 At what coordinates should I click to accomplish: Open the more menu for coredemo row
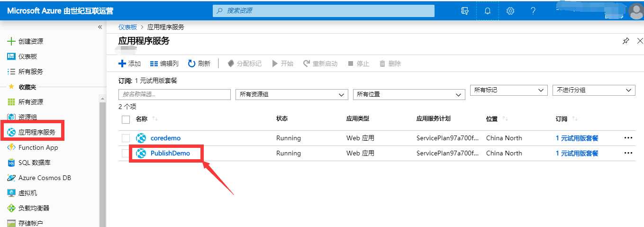pos(628,138)
